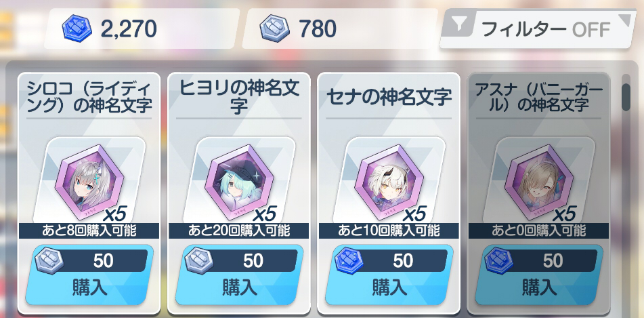This screenshot has width=644, height=318.
Task: Click the あと20回購入可能 remaining count banner
Action: (239, 231)
